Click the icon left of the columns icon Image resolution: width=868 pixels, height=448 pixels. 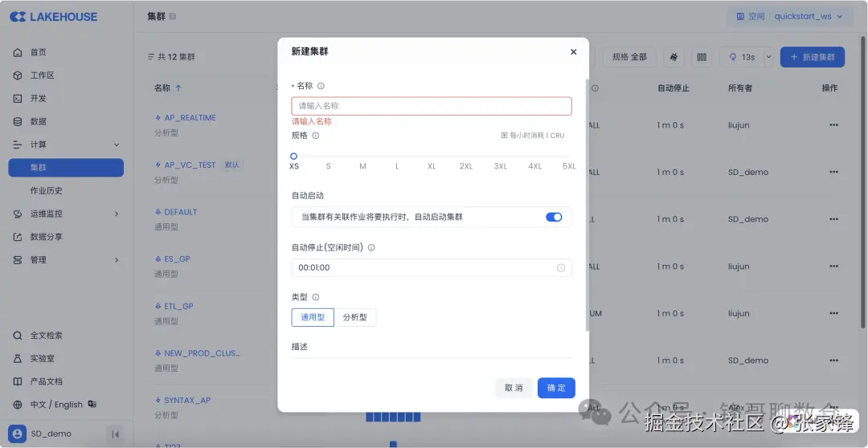coord(674,57)
